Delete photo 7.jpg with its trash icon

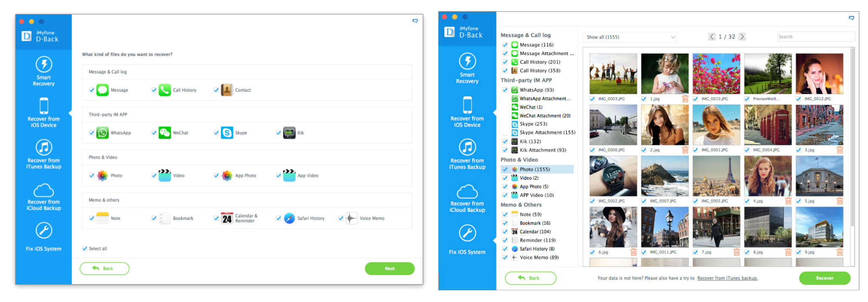pos(736,252)
